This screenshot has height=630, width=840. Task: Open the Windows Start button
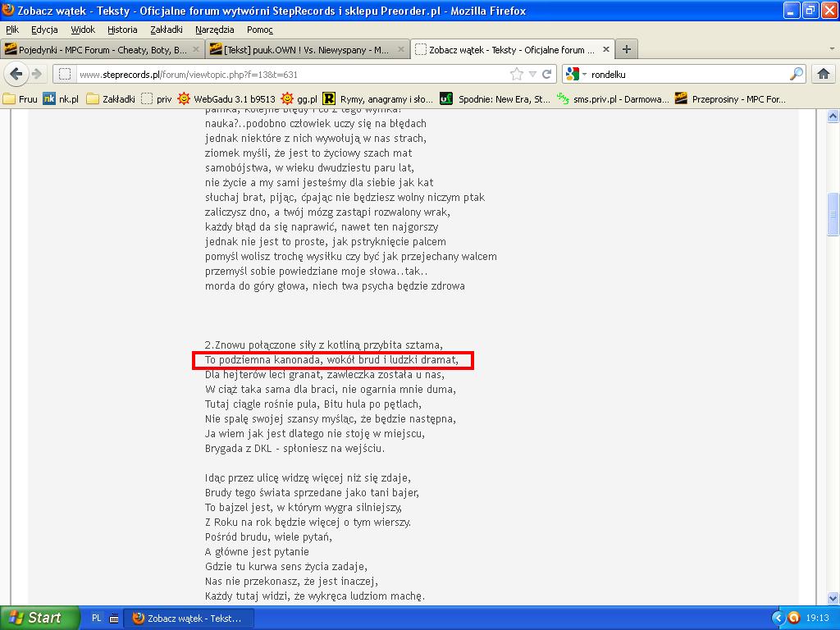coord(39,618)
